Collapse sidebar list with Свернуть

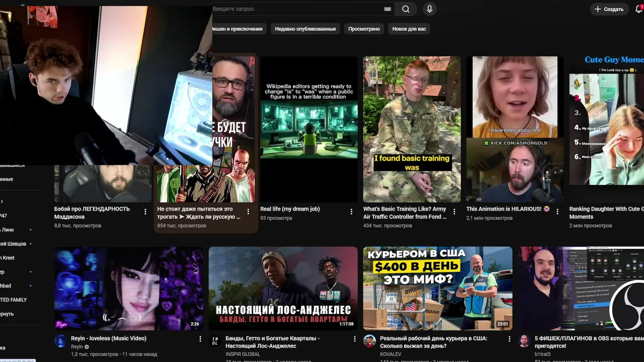[x=7, y=314]
